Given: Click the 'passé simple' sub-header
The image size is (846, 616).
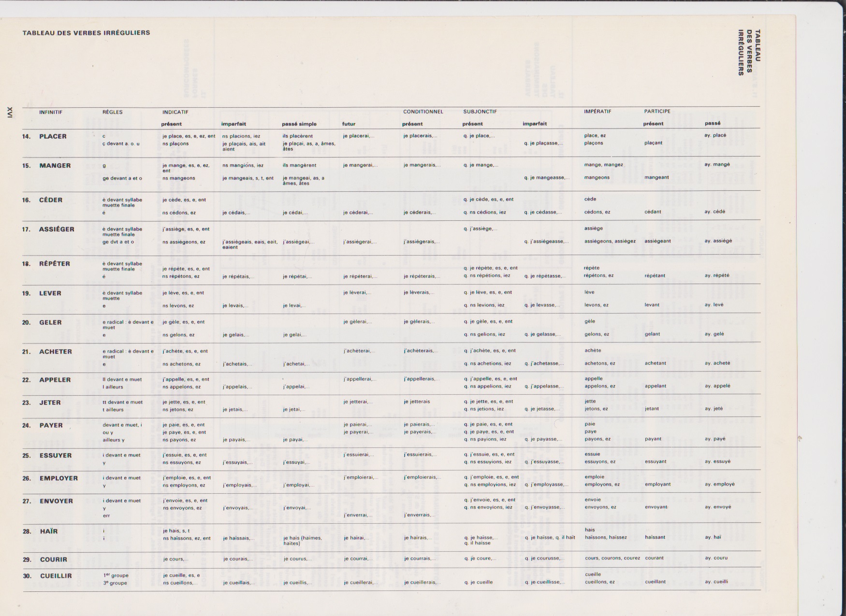Looking at the screenshot, I should pos(299,124).
